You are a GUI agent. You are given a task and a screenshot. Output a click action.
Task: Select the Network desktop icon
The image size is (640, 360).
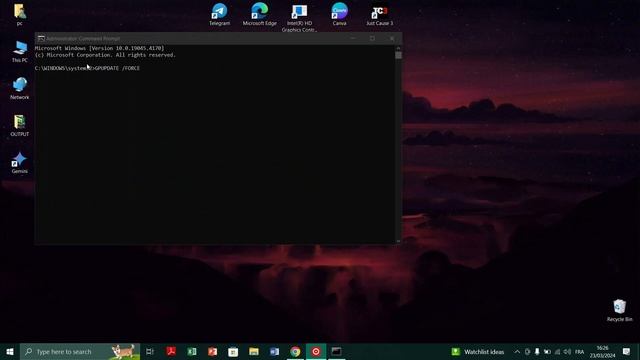point(20,88)
